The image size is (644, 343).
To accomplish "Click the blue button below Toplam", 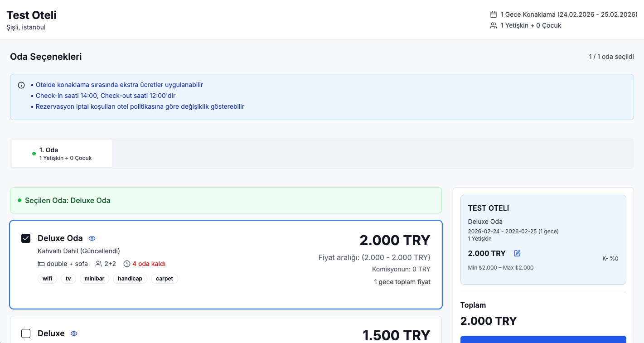I will point(543,339).
